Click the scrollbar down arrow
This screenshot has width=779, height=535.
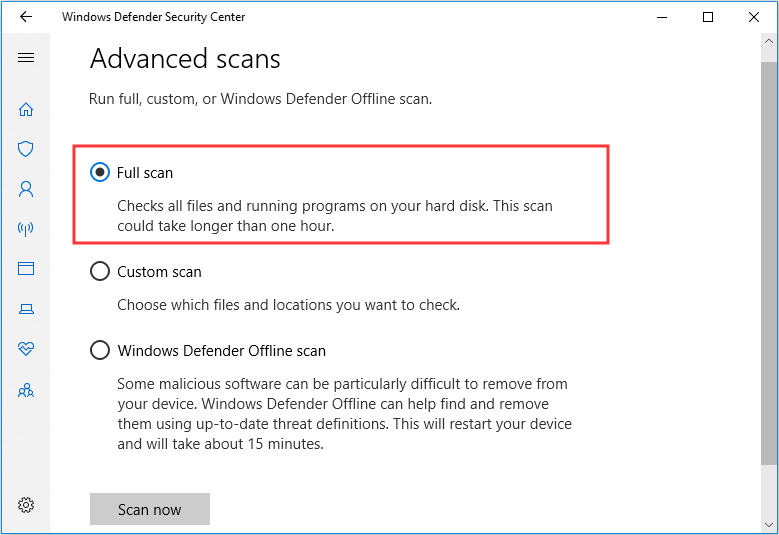click(769, 525)
